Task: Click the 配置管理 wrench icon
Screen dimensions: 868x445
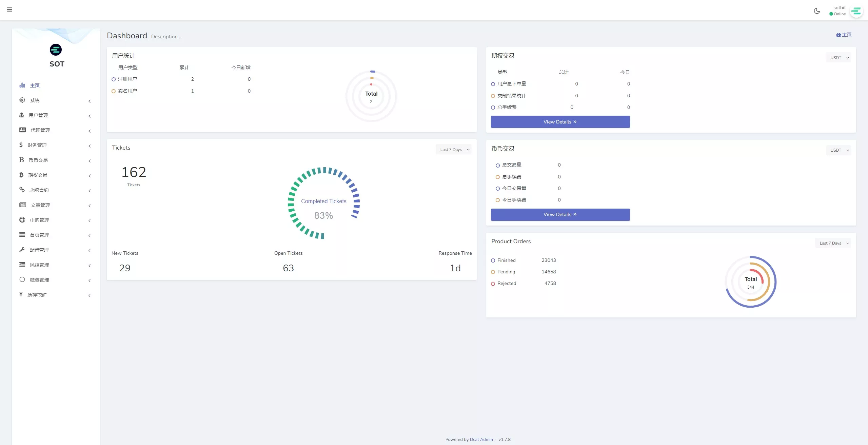Action: (x=22, y=250)
